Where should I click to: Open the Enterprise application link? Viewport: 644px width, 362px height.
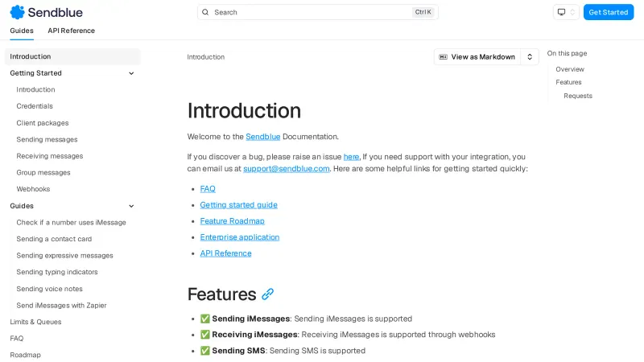coord(239,237)
